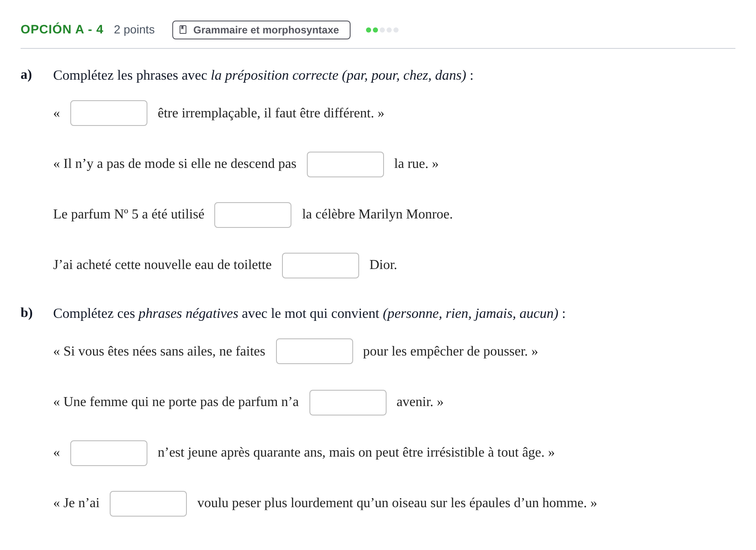
Task: Click the blank before 'la célèbre Marilyn Monroe'
Action: (253, 215)
